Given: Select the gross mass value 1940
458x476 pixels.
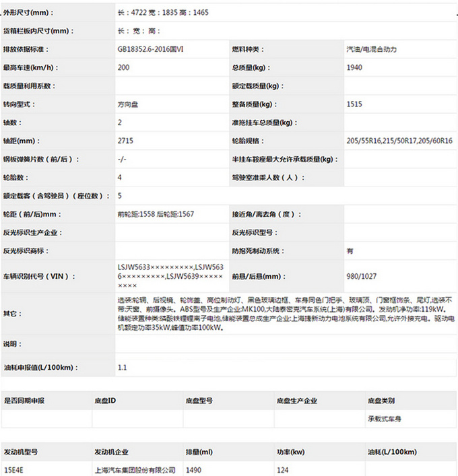Looking at the screenshot, I should tap(354, 67).
